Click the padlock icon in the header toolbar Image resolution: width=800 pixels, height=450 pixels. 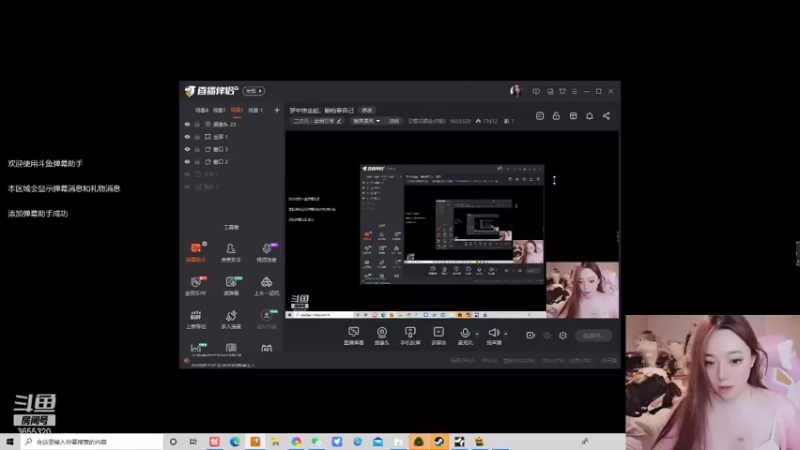point(556,116)
